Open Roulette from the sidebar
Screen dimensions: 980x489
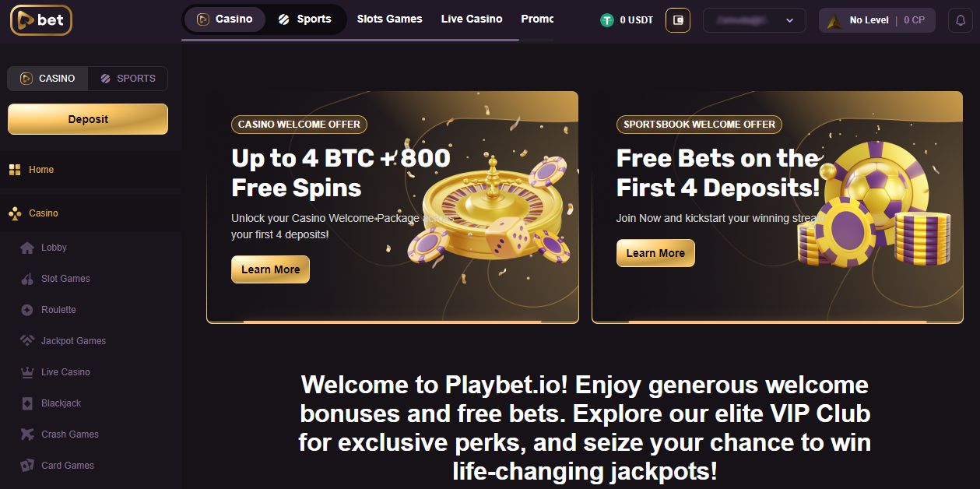[58, 310]
